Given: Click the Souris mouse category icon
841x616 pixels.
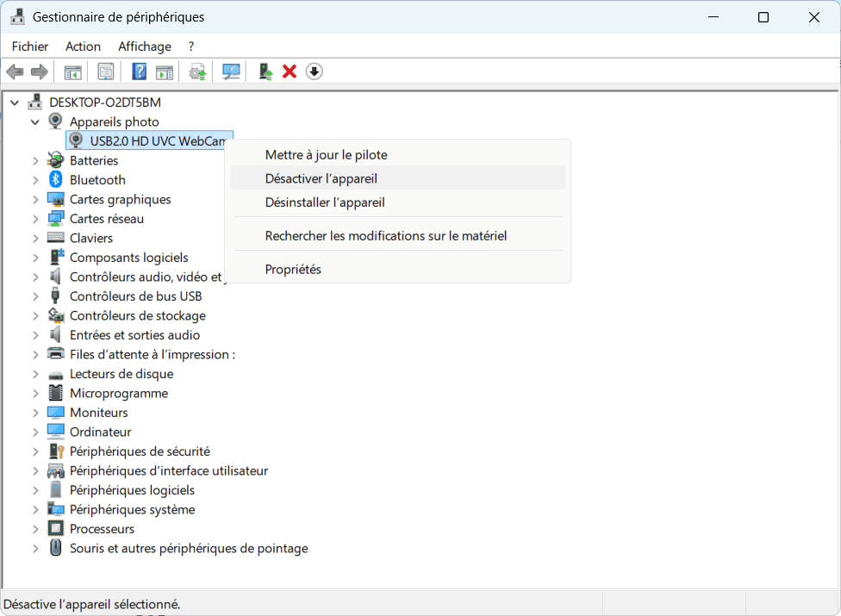Looking at the screenshot, I should coord(56,548).
